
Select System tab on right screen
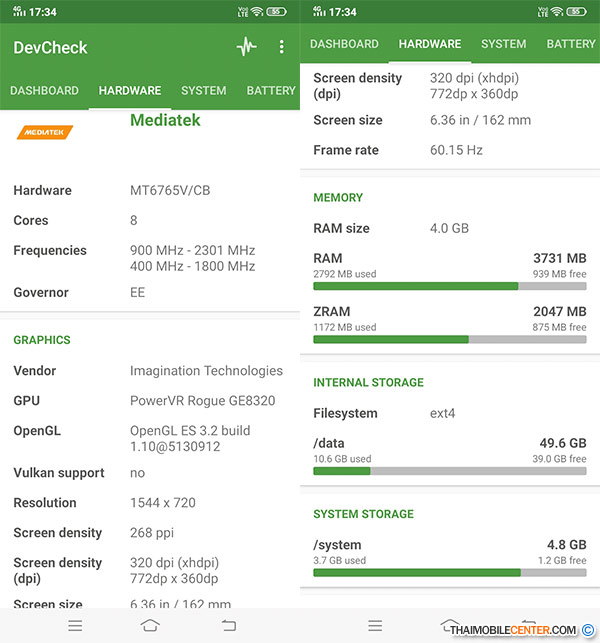pos(503,44)
